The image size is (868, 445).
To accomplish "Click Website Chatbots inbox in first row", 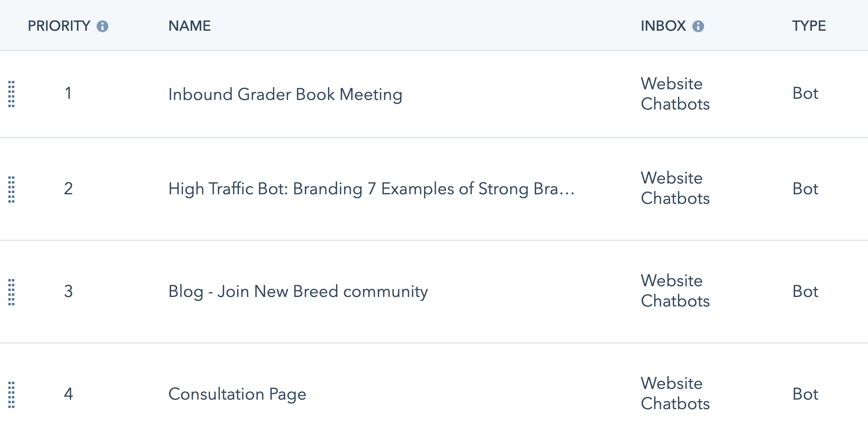I will pyautogui.click(x=675, y=93).
